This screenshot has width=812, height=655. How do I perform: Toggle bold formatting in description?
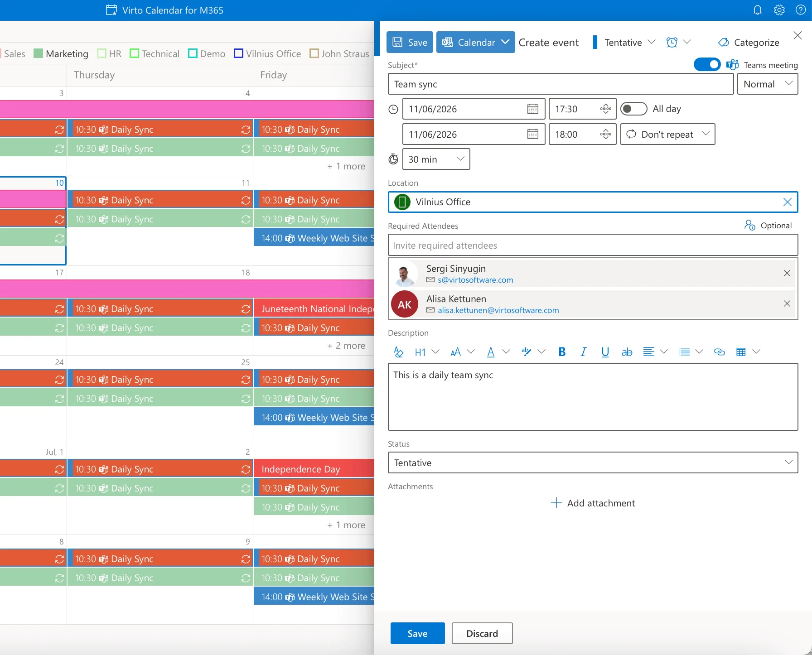[562, 352]
